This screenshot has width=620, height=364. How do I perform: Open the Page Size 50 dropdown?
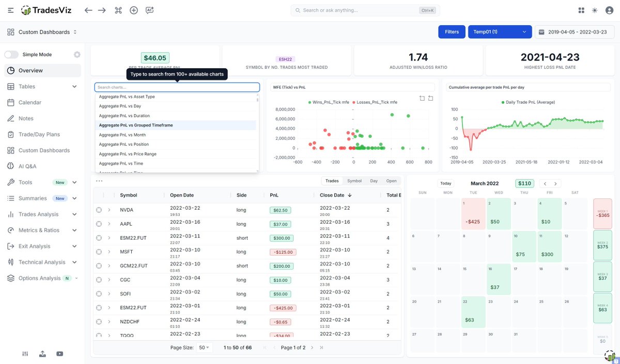[x=204, y=347]
